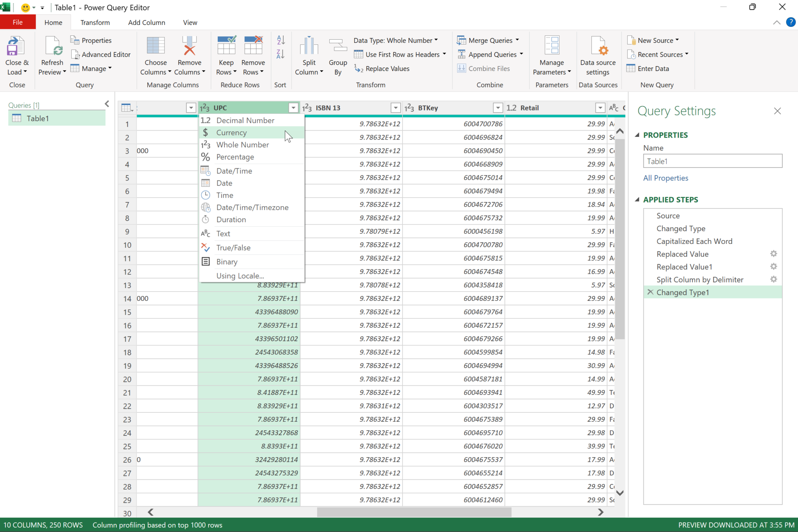Collapse the Queries pane
This screenshot has height=532, width=798.
107,104
